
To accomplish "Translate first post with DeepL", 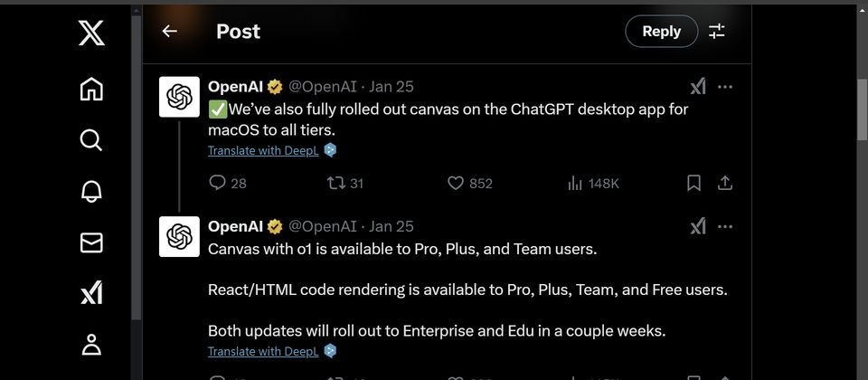I will coord(263,150).
